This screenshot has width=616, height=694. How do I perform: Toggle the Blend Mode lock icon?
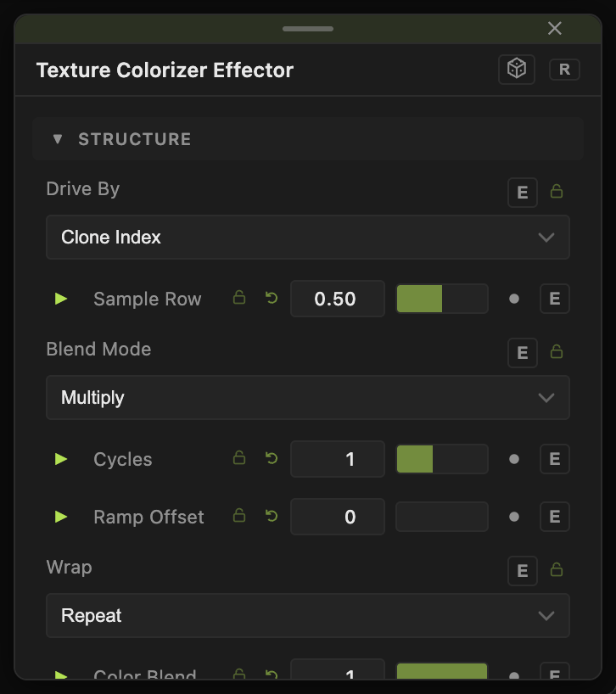click(x=557, y=352)
